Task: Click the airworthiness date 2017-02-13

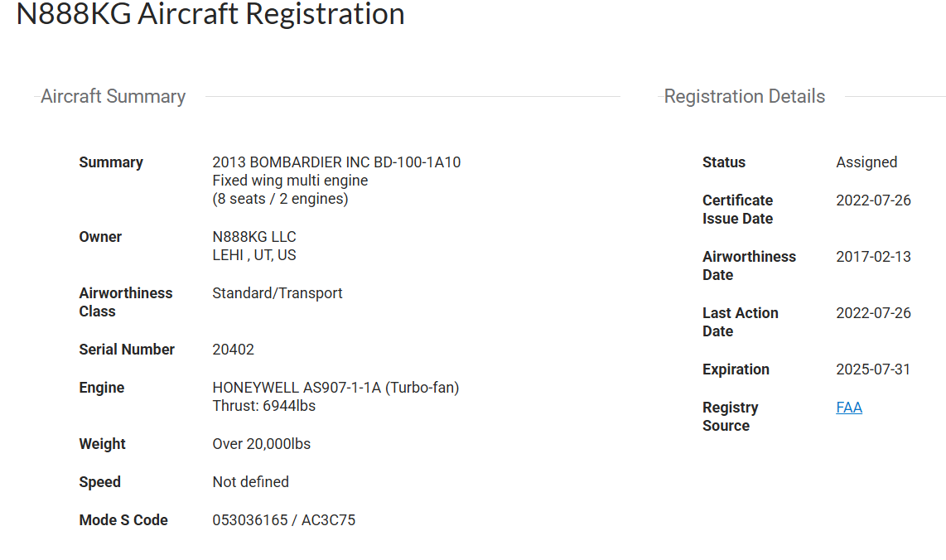Action: [873, 257]
